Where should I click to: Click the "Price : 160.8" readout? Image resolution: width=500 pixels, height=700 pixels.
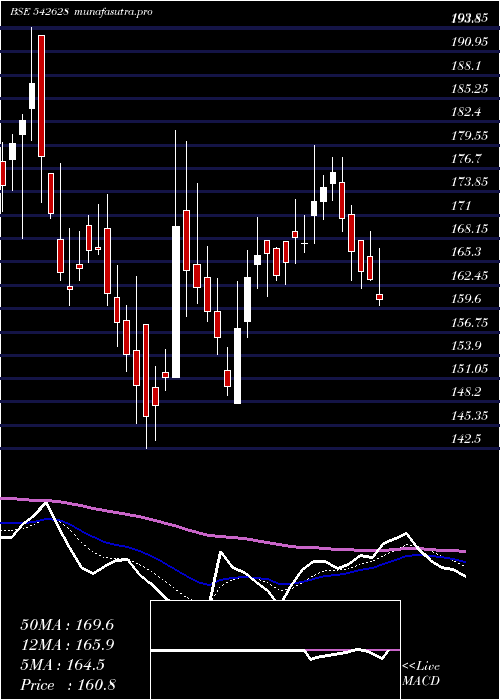point(68,685)
